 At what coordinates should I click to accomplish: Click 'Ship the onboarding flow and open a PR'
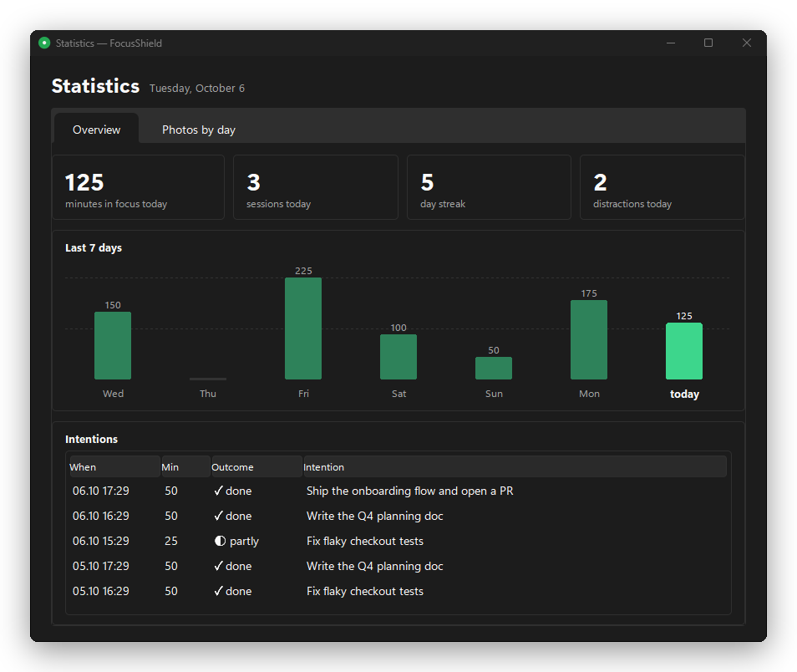[x=409, y=491]
